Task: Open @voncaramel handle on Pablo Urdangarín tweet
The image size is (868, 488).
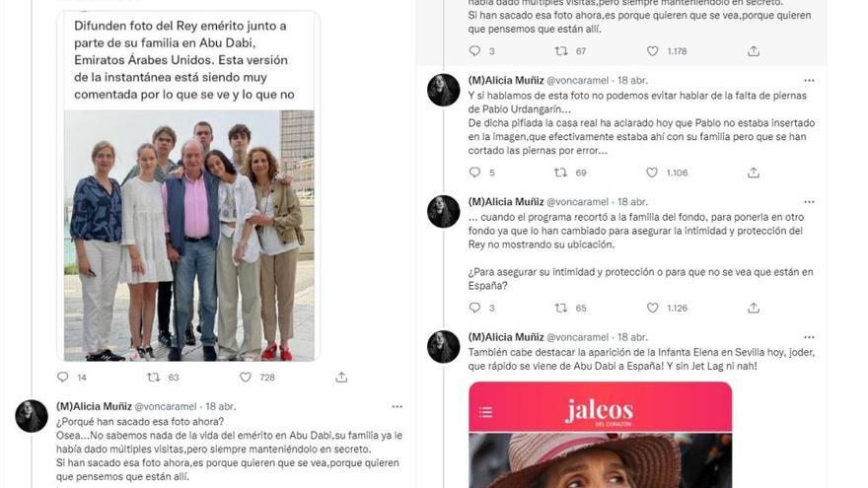Action: 577,80
